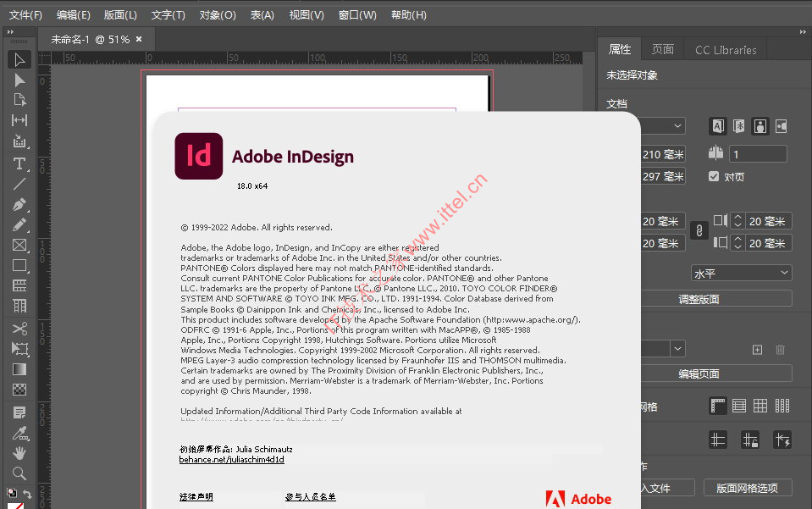
Task: Select the Rectangle Frame tool
Action: coord(19,245)
